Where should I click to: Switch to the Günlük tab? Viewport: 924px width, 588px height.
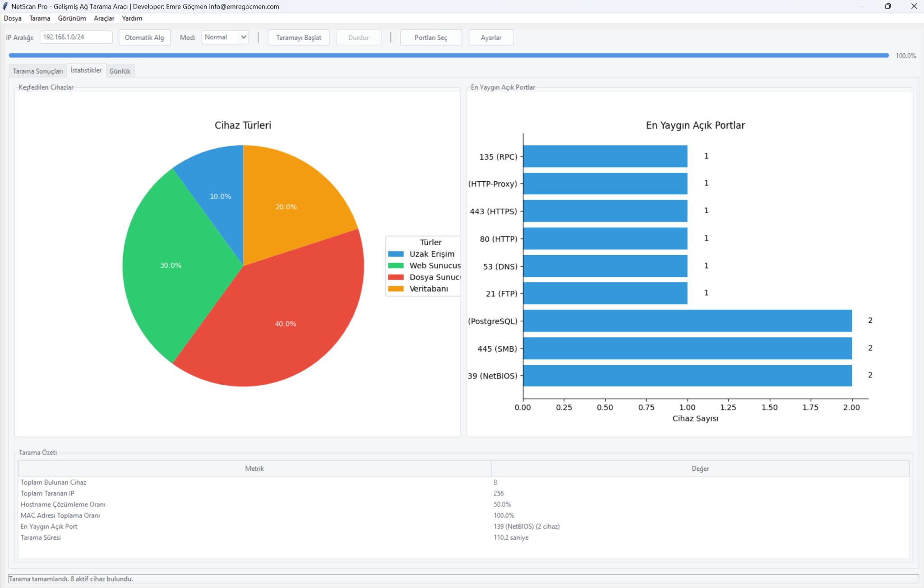[x=120, y=71]
